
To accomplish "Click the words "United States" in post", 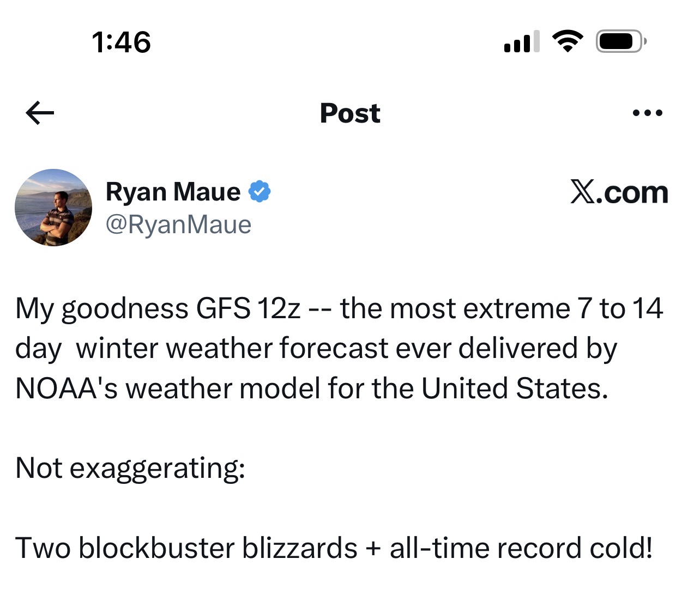I will 514,388.
